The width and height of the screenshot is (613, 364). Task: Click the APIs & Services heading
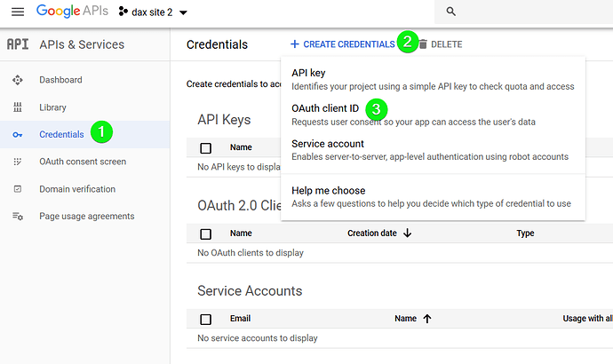click(82, 44)
